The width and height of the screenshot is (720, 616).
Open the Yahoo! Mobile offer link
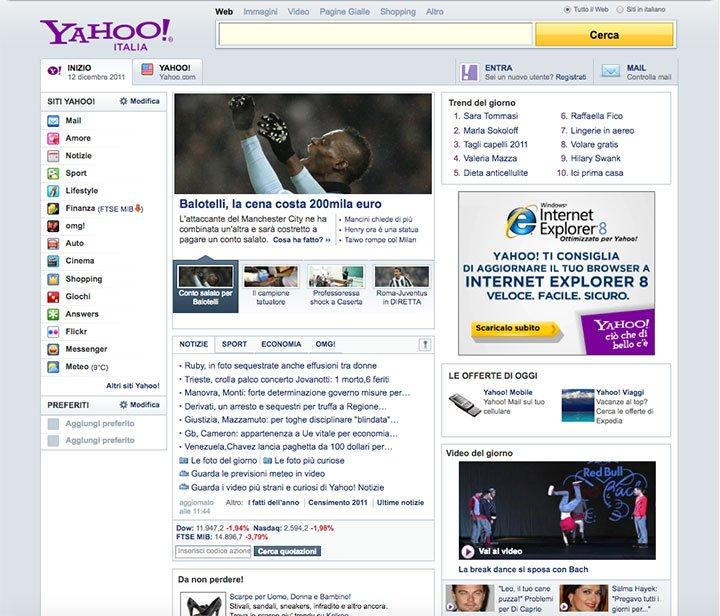(x=507, y=392)
